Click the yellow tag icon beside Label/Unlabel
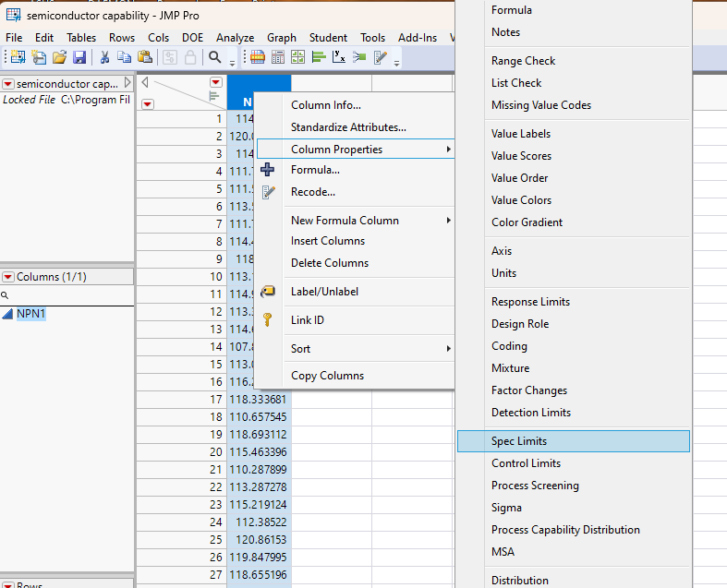The image size is (727, 588). click(268, 292)
